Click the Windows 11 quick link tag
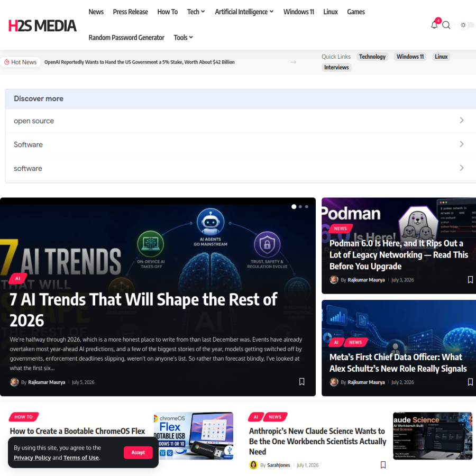Viewport: 476px width, 476px height. 410,57
